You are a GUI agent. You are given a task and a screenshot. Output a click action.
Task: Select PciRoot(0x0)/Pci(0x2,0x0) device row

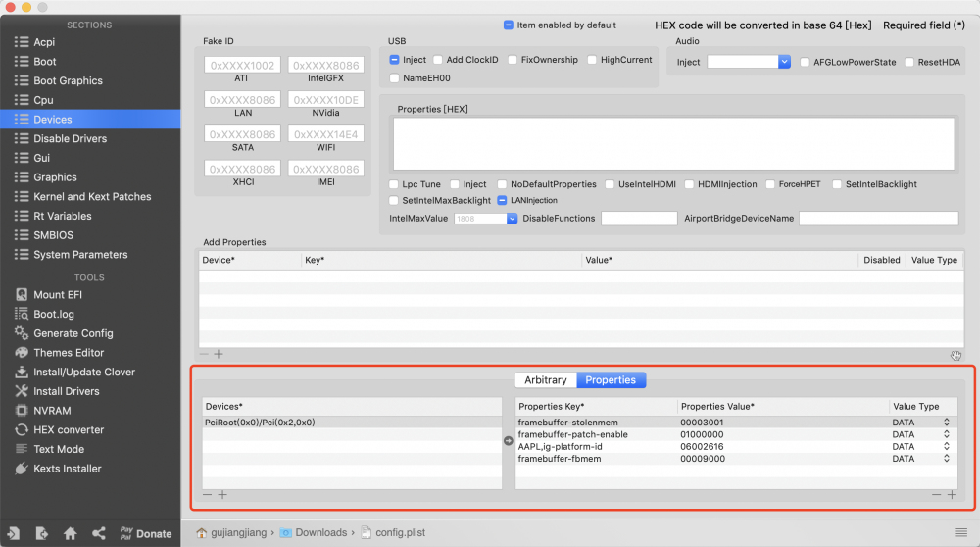[352, 423]
